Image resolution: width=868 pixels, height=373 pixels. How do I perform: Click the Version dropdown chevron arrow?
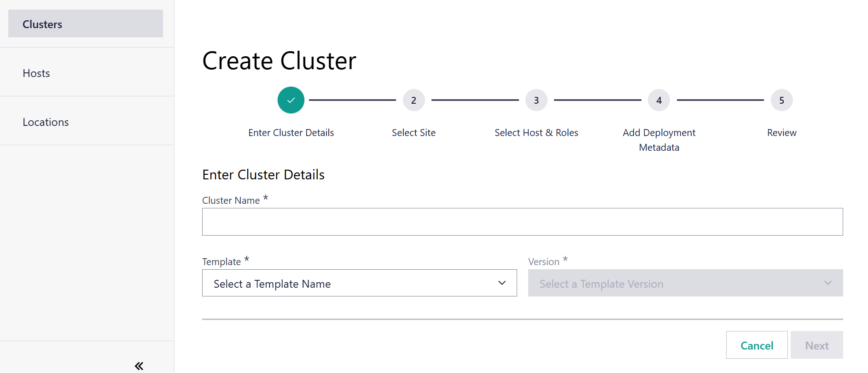coord(828,283)
